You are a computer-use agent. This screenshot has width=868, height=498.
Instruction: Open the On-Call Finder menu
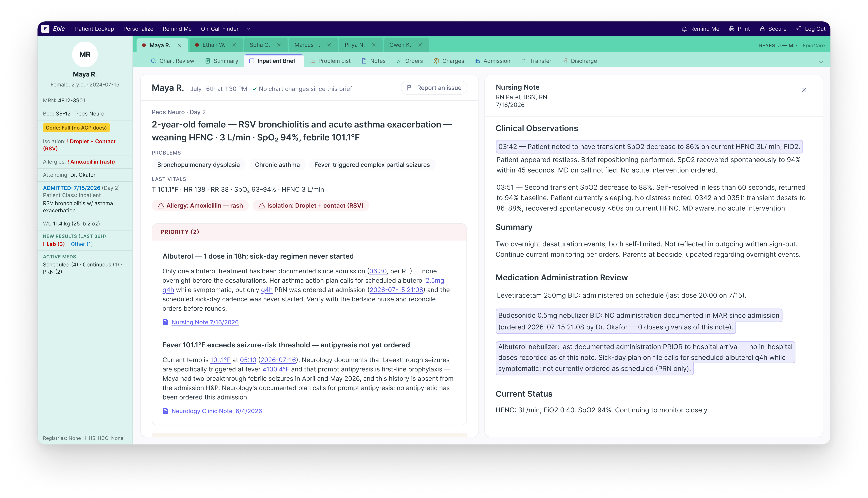click(220, 29)
